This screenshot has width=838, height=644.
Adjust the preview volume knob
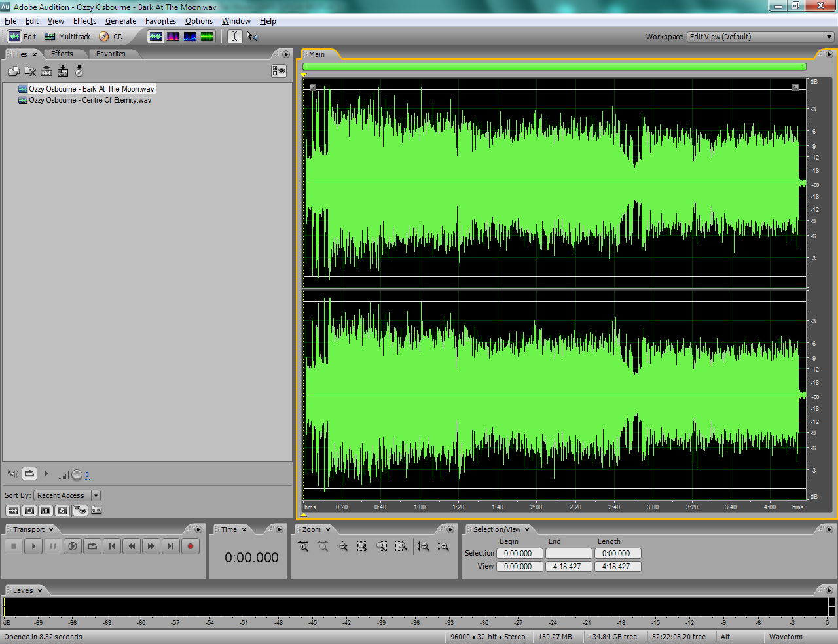click(x=77, y=474)
